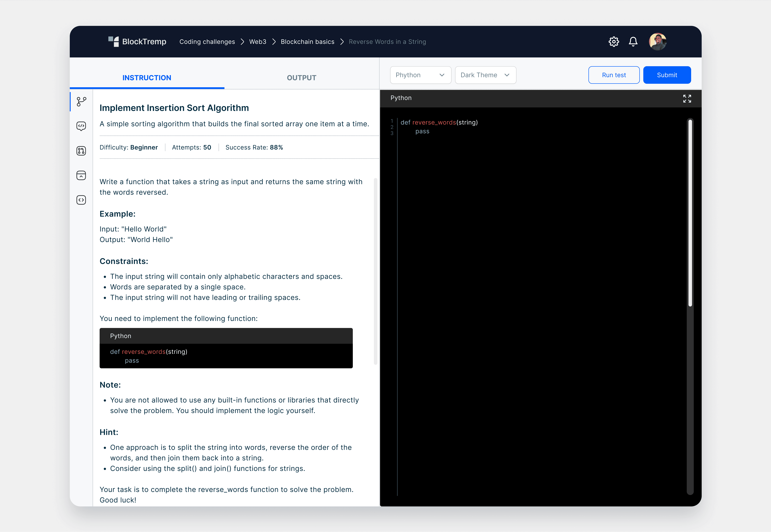This screenshot has height=532, width=771.
Task: Click the collapsed panel sidebar icon
Action: [81, 175]
